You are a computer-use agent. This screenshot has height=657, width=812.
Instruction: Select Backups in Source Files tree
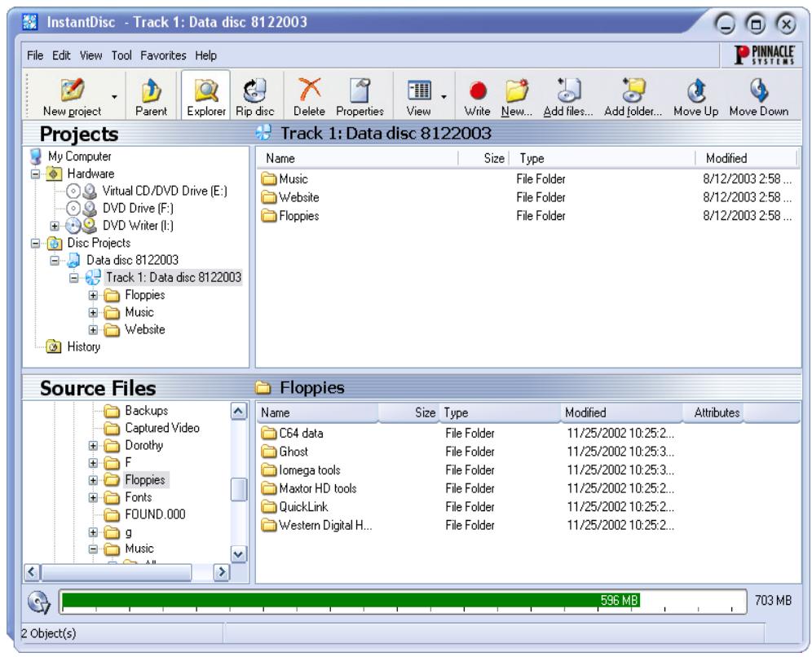click(147, 411)
